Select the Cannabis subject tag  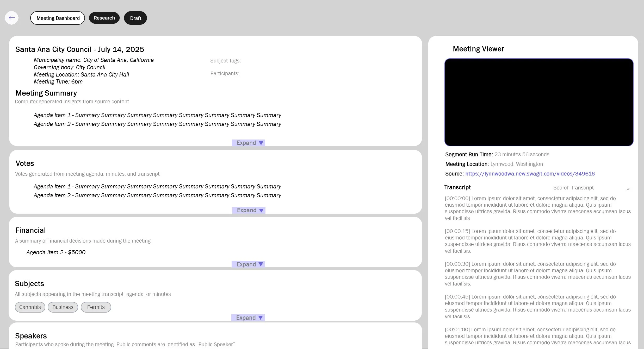tap(30, 307)
